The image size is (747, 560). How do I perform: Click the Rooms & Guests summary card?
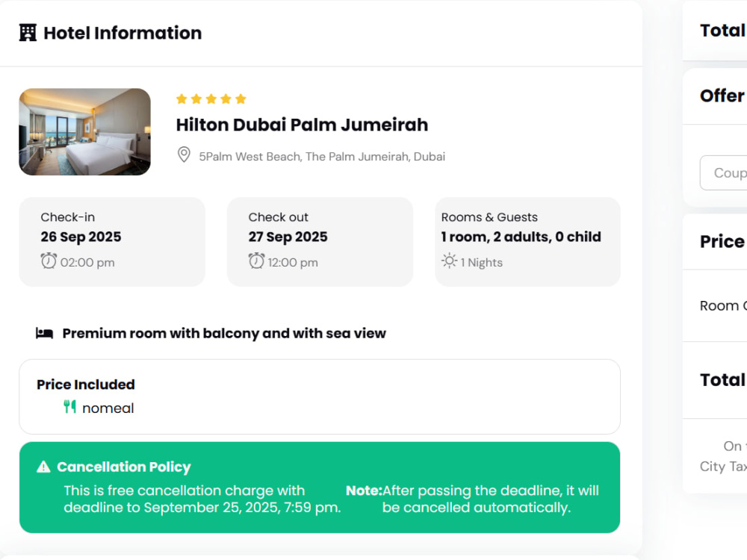[x=527, y=242]
